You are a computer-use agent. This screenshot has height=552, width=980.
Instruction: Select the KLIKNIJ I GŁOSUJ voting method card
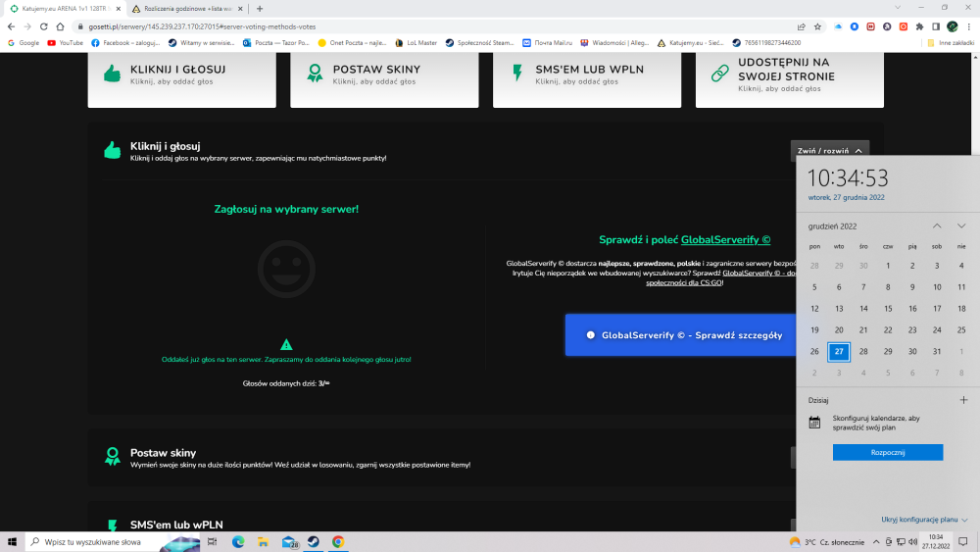click(x=182, y=79)
